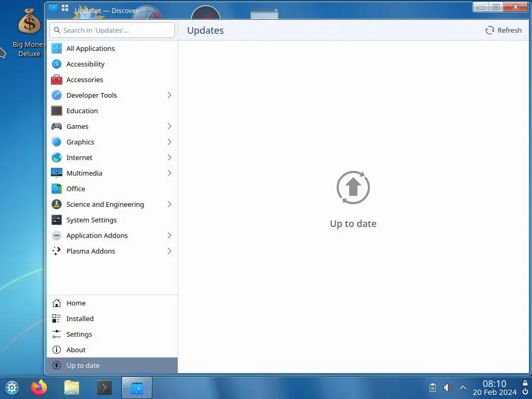Select the Accessories category label
Screen dimensions: 532x399
tap(85, 79)
